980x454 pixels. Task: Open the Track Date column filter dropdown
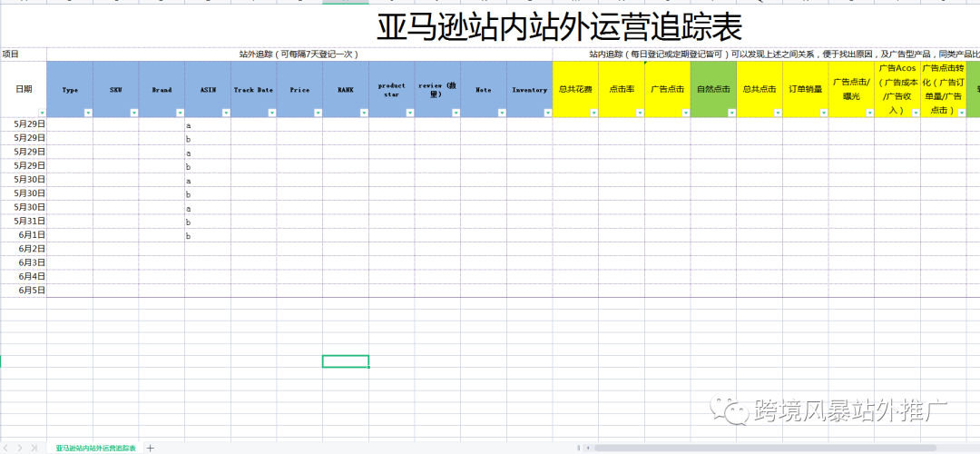[x=272, y=113]
